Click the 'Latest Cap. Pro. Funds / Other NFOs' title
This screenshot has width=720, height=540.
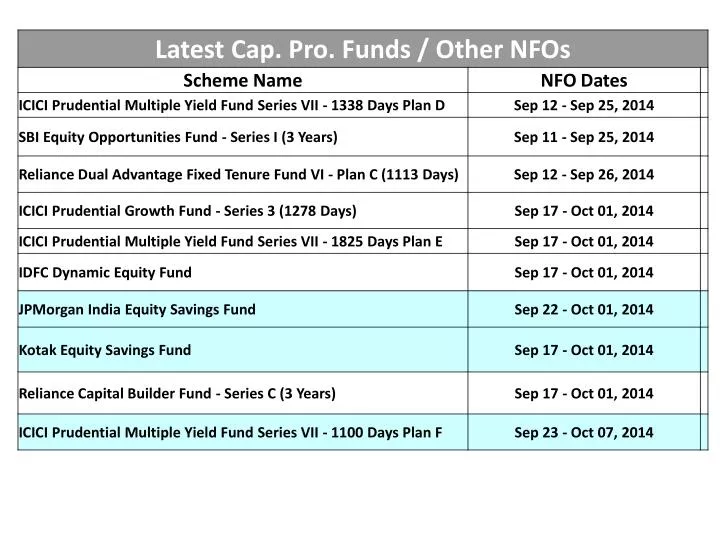[362, 48]
